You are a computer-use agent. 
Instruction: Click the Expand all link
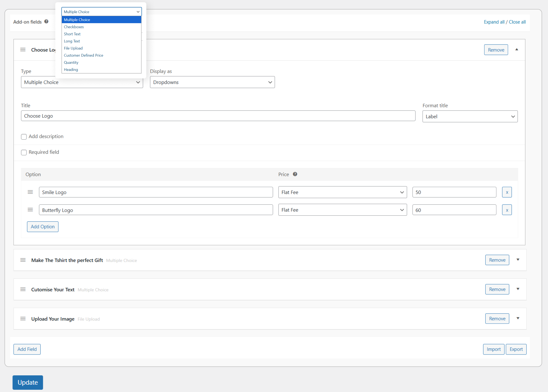494,22
